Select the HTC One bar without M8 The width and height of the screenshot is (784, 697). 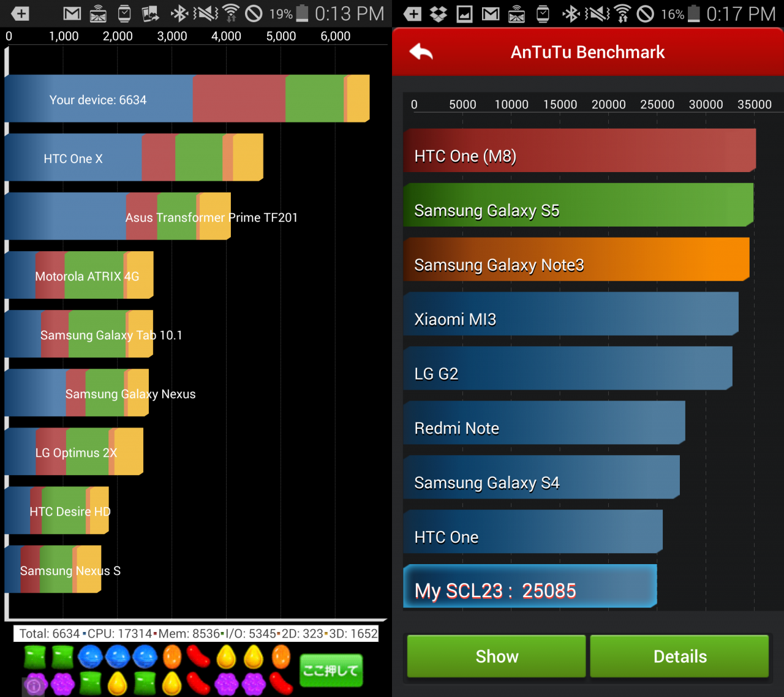pos(533,532)
